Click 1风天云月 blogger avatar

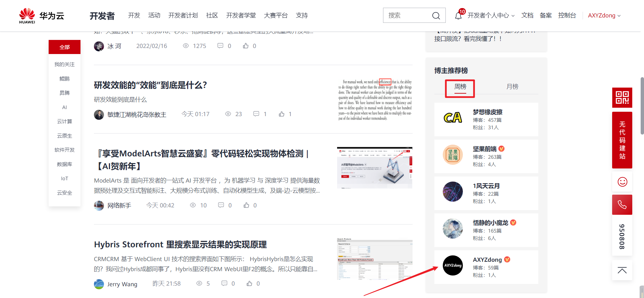[453, 192]
